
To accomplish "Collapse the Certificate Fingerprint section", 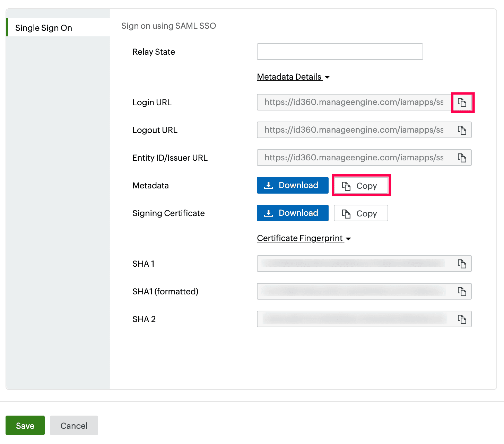I will point(300,238).
